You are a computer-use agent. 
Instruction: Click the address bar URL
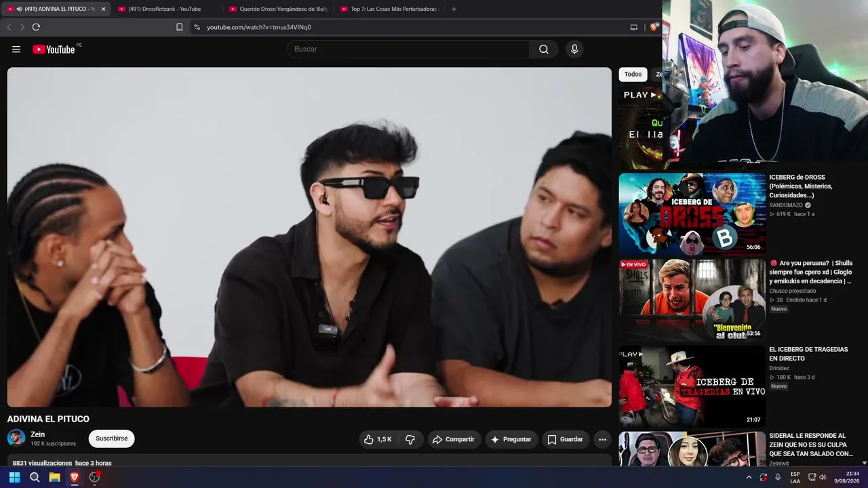(x=258, y=27)
